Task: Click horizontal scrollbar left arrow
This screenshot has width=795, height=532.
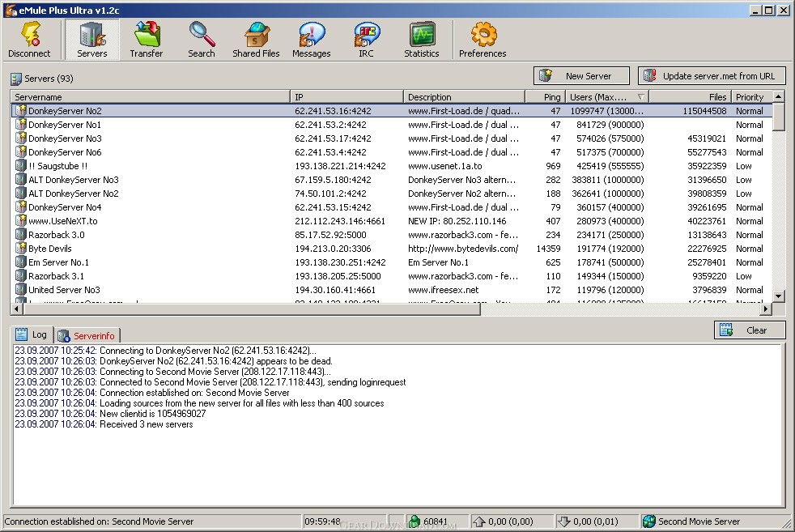Action: point(17,309)
